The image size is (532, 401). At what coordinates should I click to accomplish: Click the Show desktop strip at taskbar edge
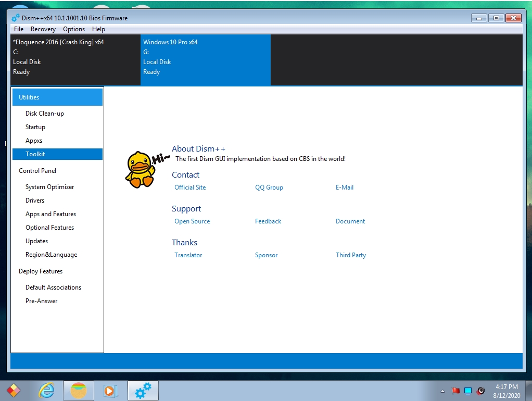point(529,391)
